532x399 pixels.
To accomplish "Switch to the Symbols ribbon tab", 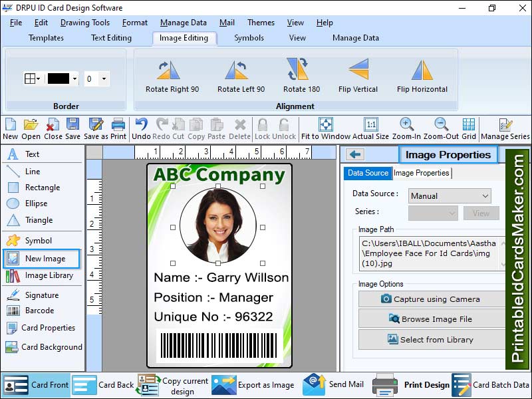I will 249,38.
